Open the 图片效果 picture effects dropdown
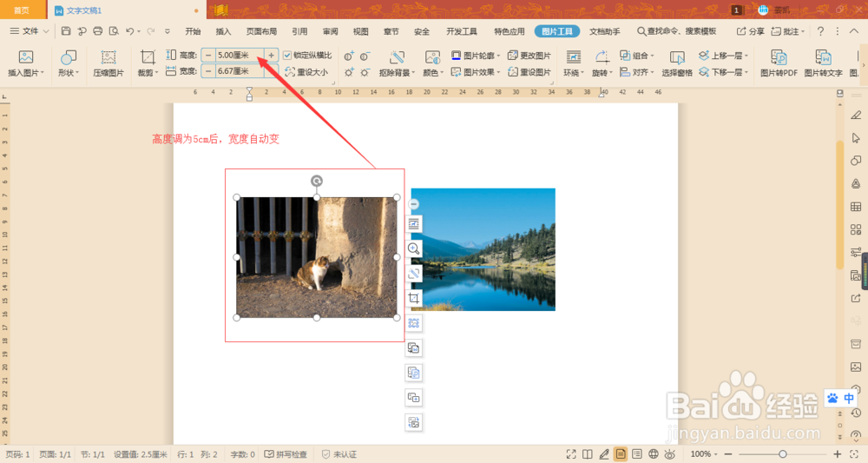Screen dimensions: 868x463 point(498,73)
